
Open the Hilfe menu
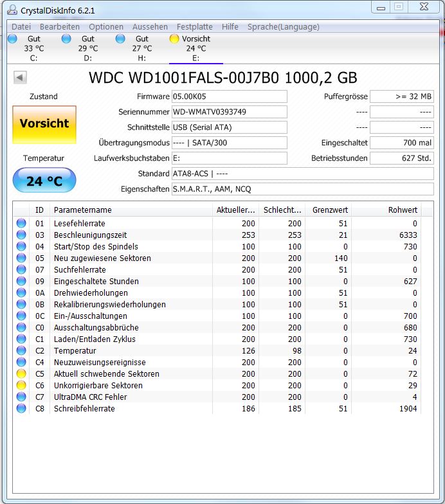click(230, 27)
